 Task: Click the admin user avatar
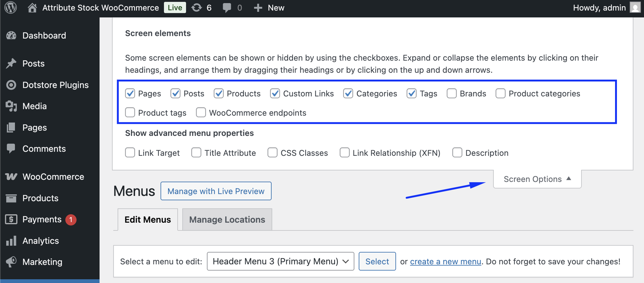point(635,8)
